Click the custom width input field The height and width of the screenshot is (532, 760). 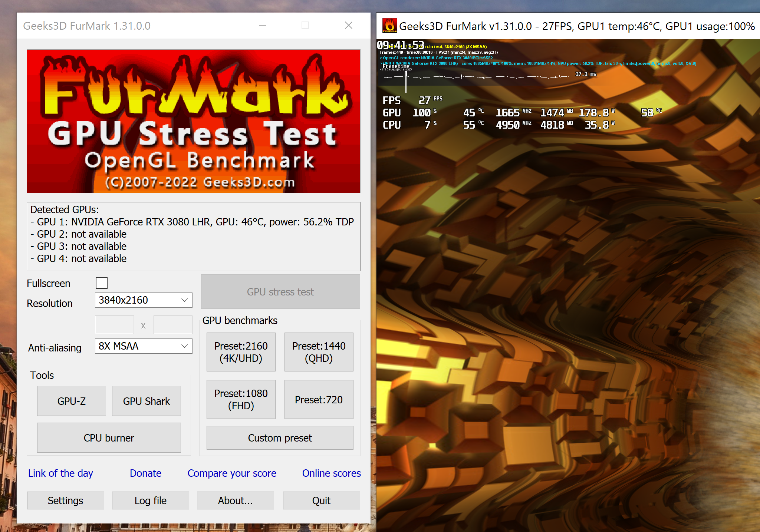point(114,325)
